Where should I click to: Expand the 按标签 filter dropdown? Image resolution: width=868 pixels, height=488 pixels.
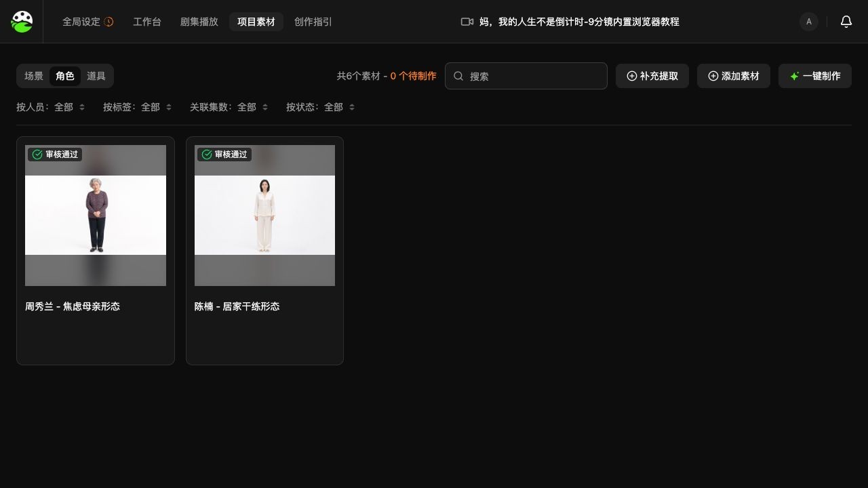pos(138,107)
